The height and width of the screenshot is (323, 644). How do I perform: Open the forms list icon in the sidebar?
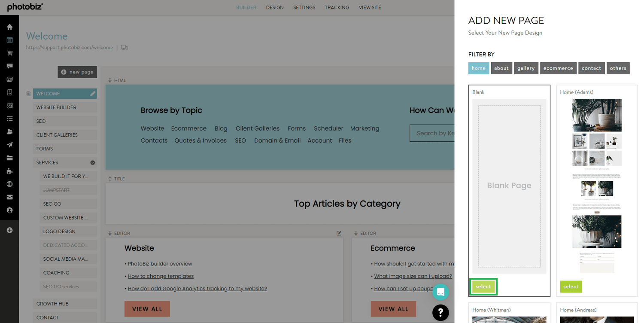[9, 119]
